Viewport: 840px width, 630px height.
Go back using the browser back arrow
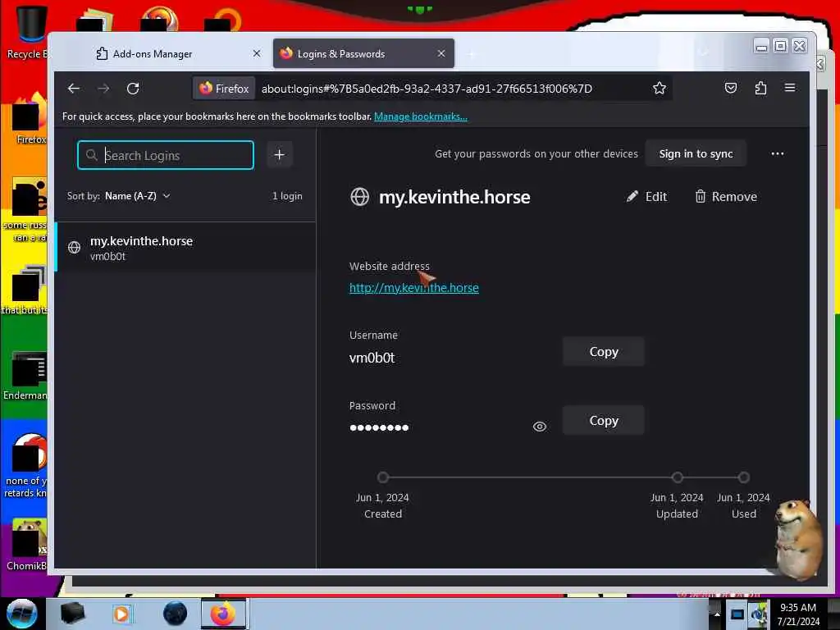[74, 89]
